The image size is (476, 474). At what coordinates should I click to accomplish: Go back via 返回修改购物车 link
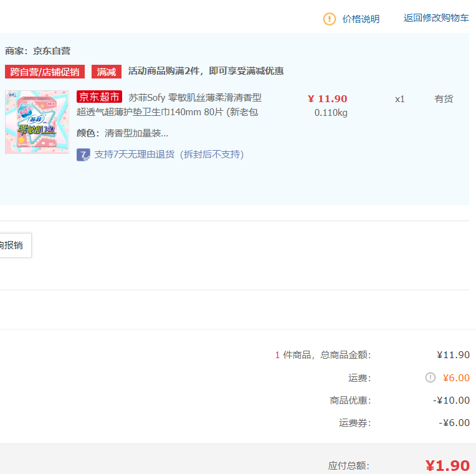coord(436,18)
